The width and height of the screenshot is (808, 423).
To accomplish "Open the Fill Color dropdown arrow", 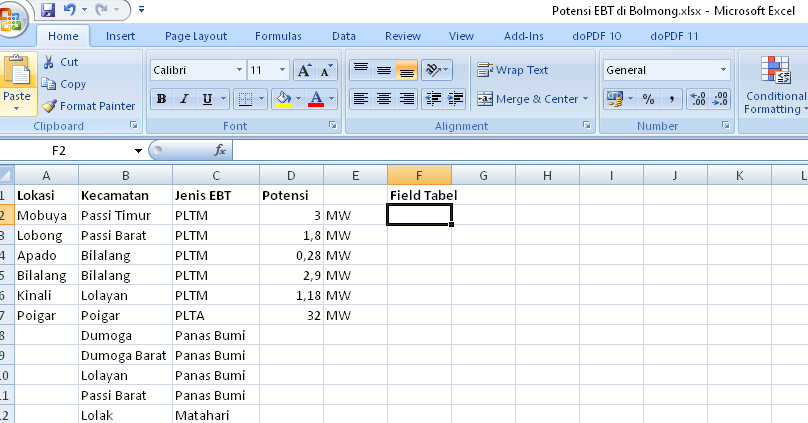I will pos(299,99).
